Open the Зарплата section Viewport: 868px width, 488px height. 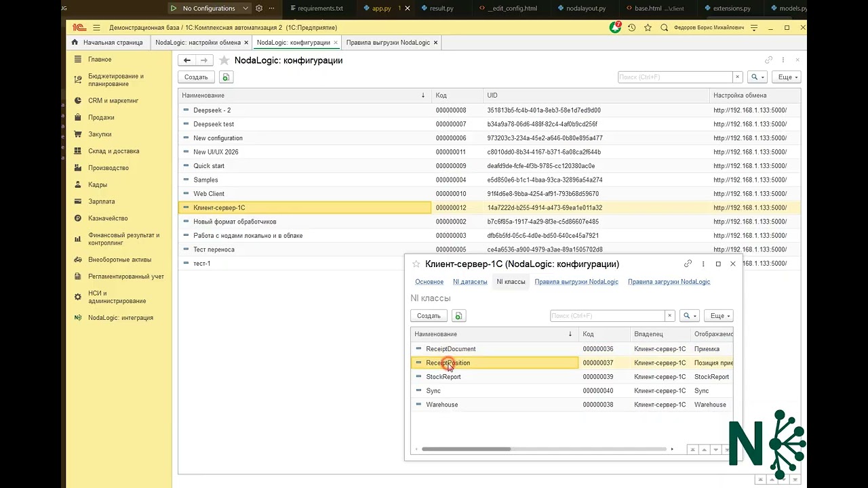pyautogui.click(x=101, y=201)
